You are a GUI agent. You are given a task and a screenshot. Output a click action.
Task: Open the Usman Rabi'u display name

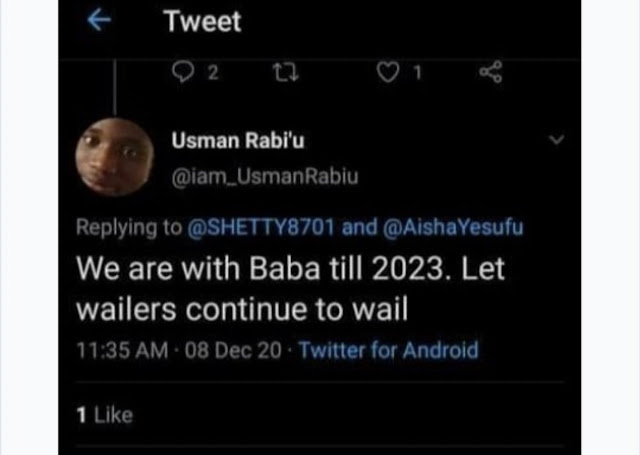[x=238, y=141]
